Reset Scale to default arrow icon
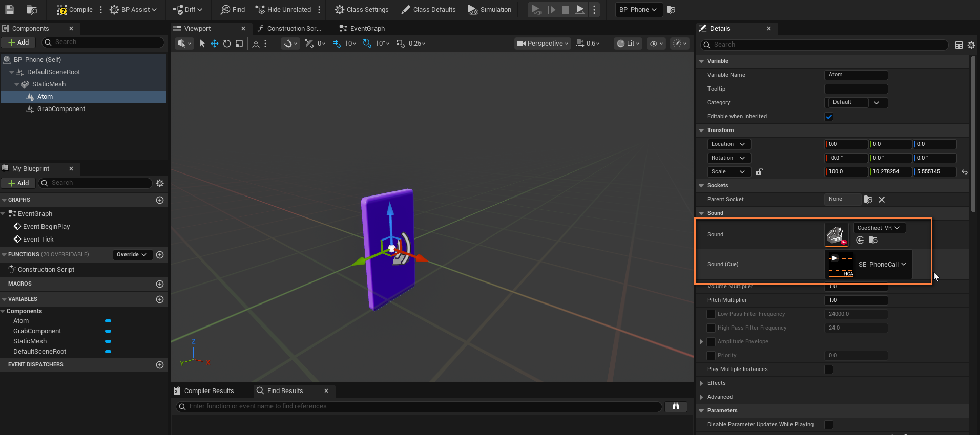Image resolution: width=980 pixels, height=435 pixels. click(x=965, y=172)
